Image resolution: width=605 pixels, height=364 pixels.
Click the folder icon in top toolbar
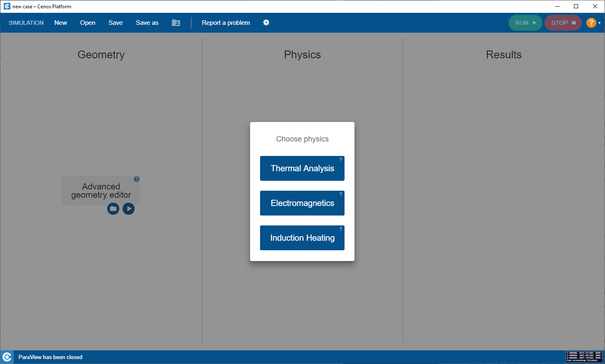pos(176,23)
